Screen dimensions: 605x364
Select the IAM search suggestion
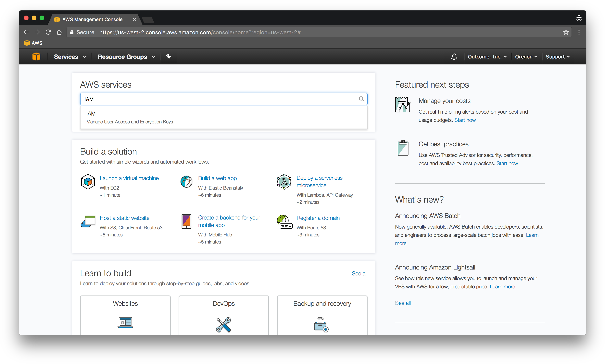pos(223,117)
